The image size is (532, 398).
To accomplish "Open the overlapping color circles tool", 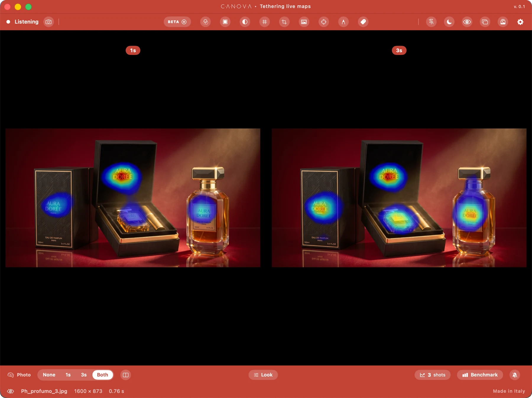I will 205,22.
